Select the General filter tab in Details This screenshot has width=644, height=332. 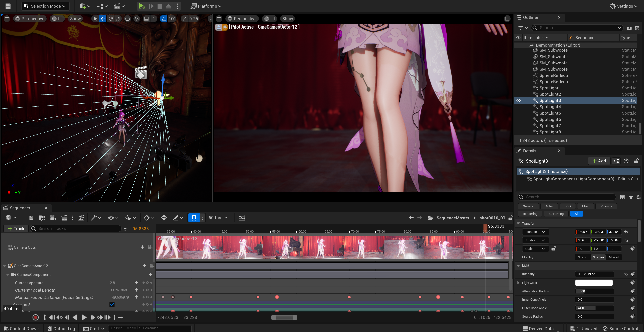(528, 206)
